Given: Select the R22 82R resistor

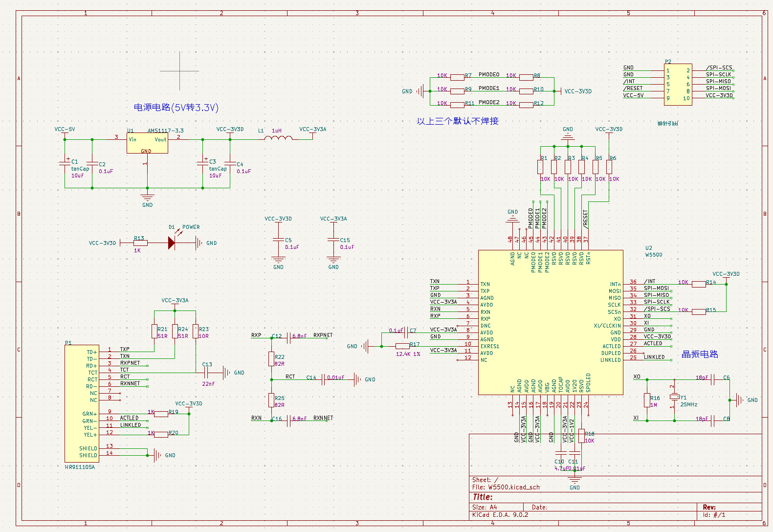Looking at the screenshot, I should coord(271,359).
